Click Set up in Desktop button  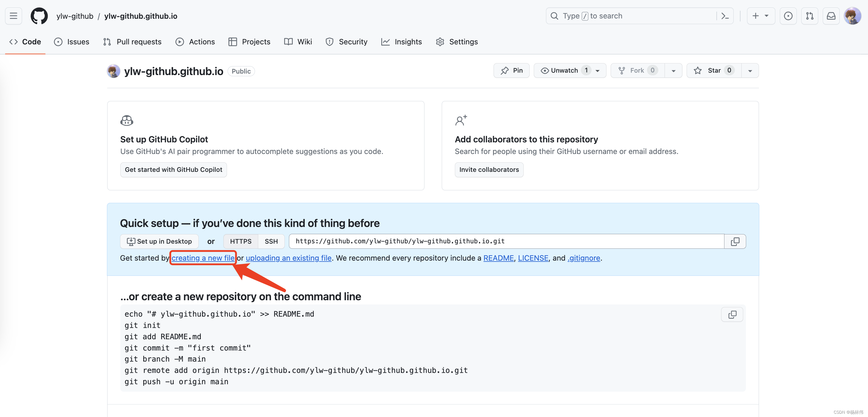click(159, 241)
